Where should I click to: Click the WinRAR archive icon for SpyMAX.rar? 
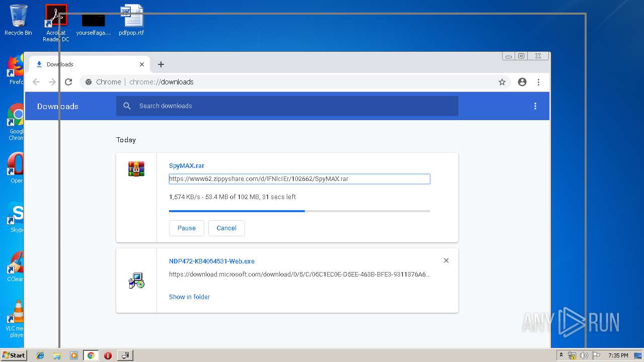pos(136,169)
